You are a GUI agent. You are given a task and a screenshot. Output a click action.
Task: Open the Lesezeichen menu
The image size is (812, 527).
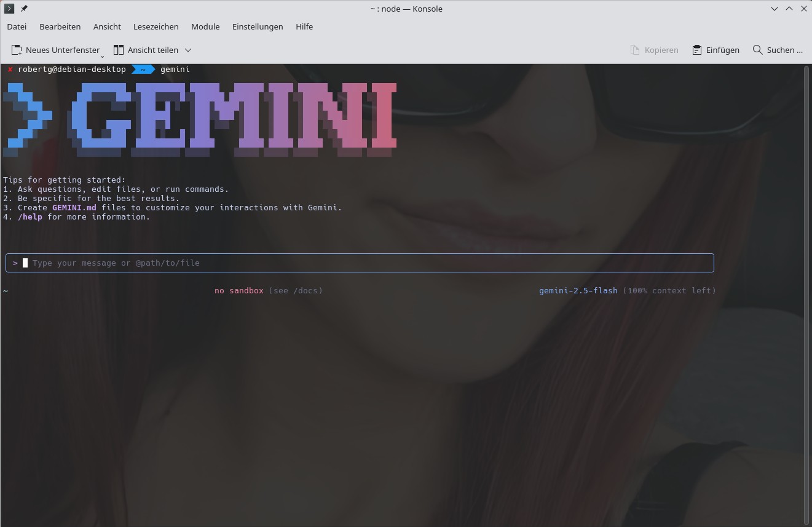click(156, 26)
